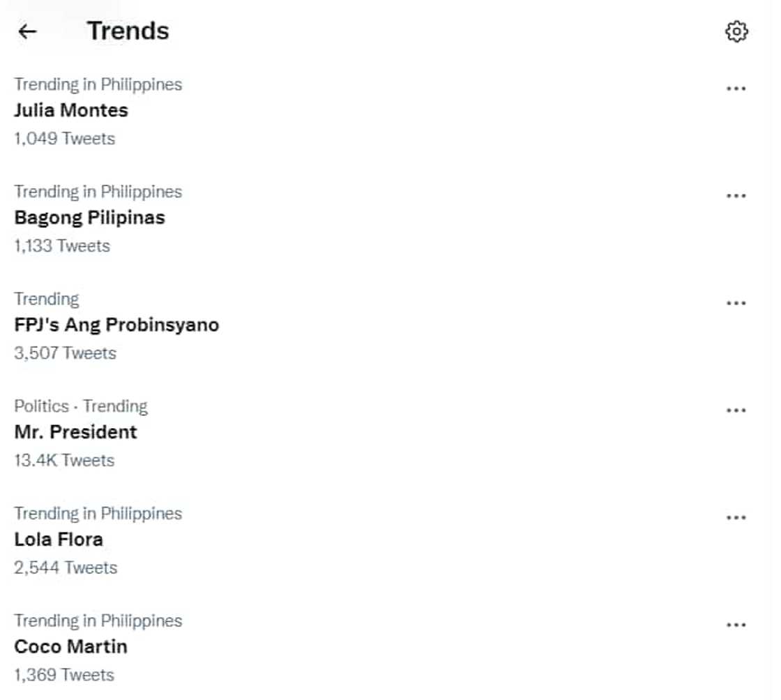Screen dimensions: 781x700
Task: Open more options for Lola Flora trend
Action: click(x=736, y=518)
